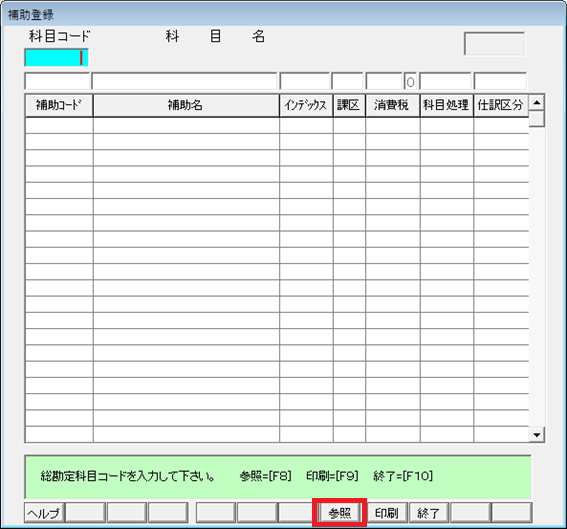Click the scrollbar down arrow in table
567x529 pixels.
(x=537, y=435)
